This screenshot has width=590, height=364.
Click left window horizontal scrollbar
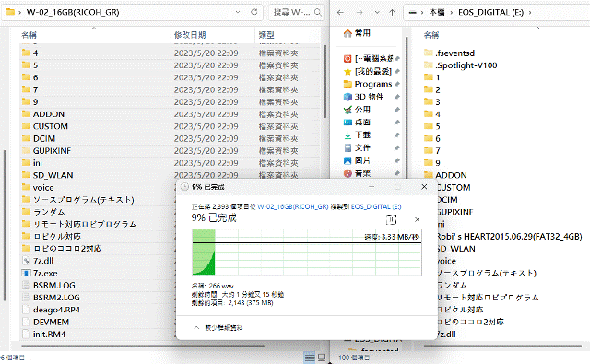[143, 346]
